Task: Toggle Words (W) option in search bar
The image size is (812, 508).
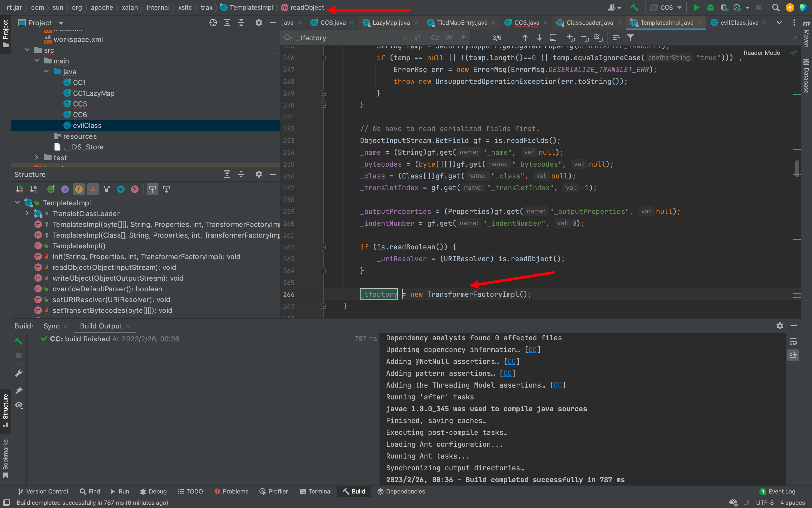Action: tap(449, 38)
